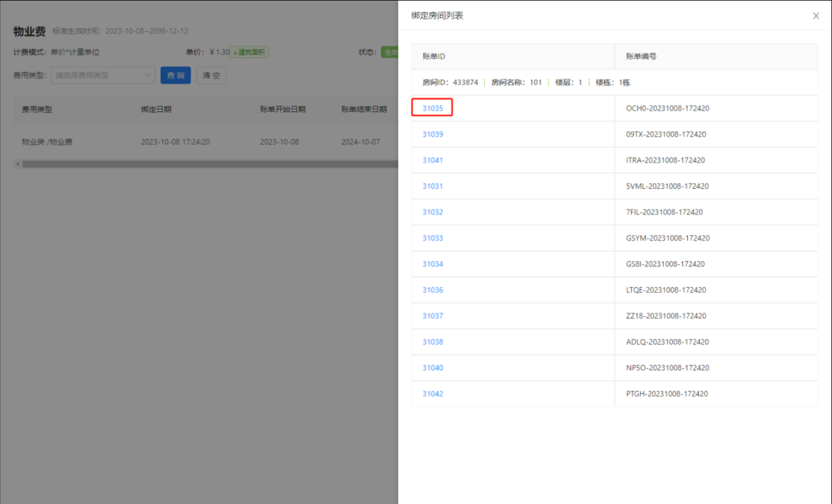
Task: Click the 账单ID column header
Action: click(434, 56)
